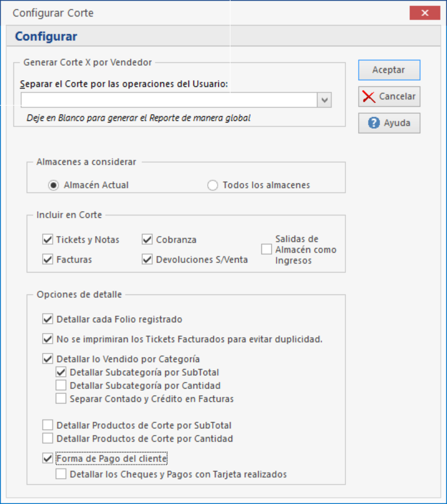The height and width of the screenshot is (504, 447).
Task: Expand the Usuario dropdown arrow
Action: tap(324, 100)
